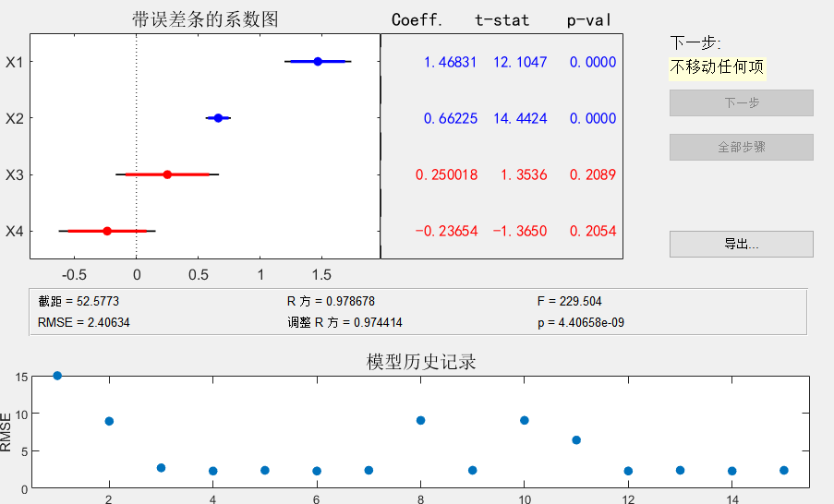Click the X4 red coefficient dot

(x=107, y=231)
